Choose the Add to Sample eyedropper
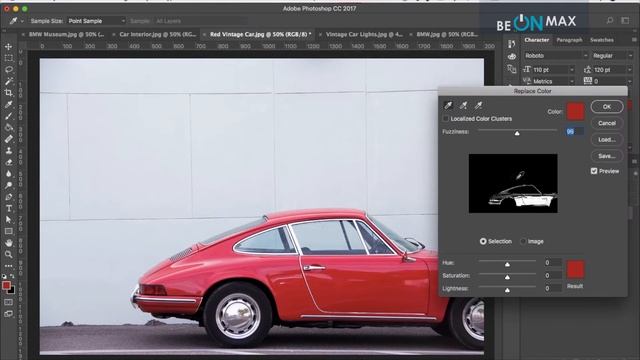This screenshot has width=640, height=360. tap(463, 106)
